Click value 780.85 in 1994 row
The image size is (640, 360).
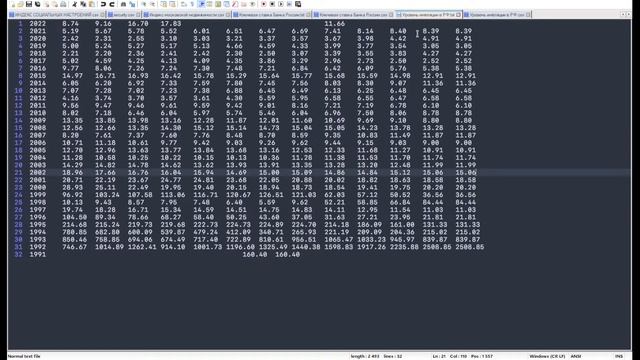[x=74, y=232]
